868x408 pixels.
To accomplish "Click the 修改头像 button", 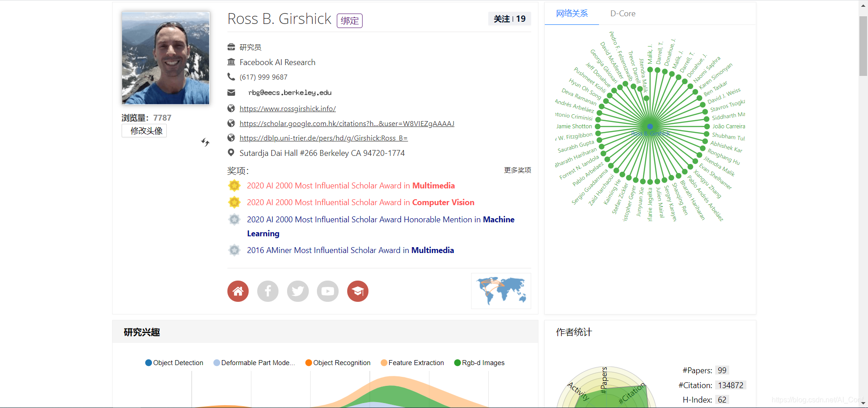I will click(x=144, y=131).
